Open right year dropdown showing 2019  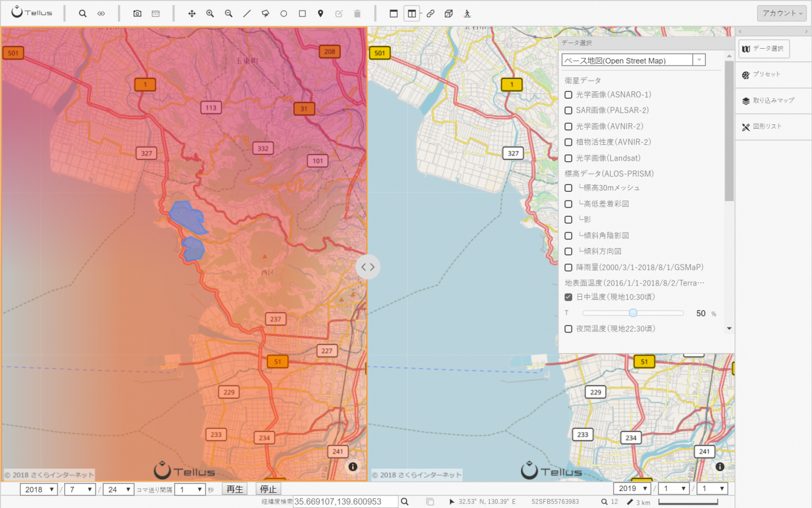pyautogui.click(x=632, y=489)
